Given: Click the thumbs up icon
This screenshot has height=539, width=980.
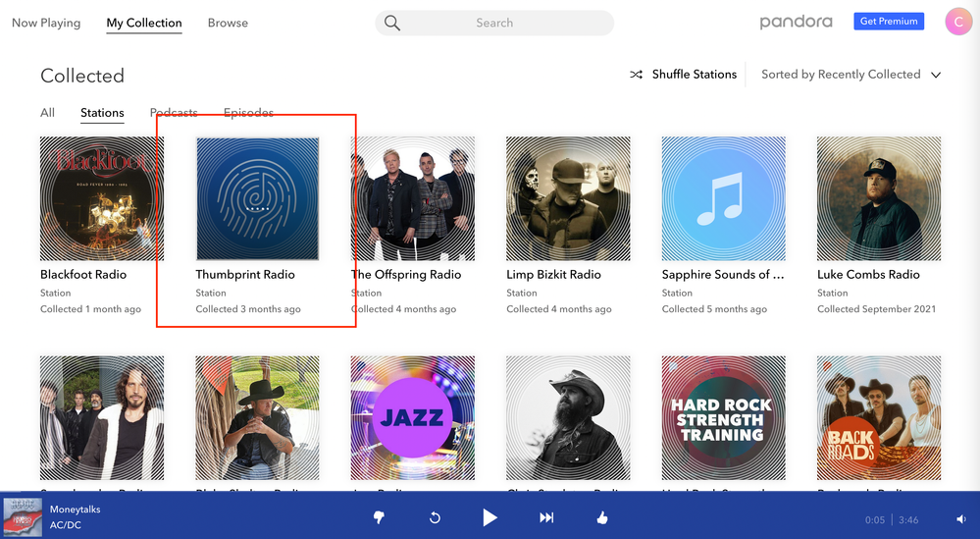Looking at the screenshot, I should point(601,517).
